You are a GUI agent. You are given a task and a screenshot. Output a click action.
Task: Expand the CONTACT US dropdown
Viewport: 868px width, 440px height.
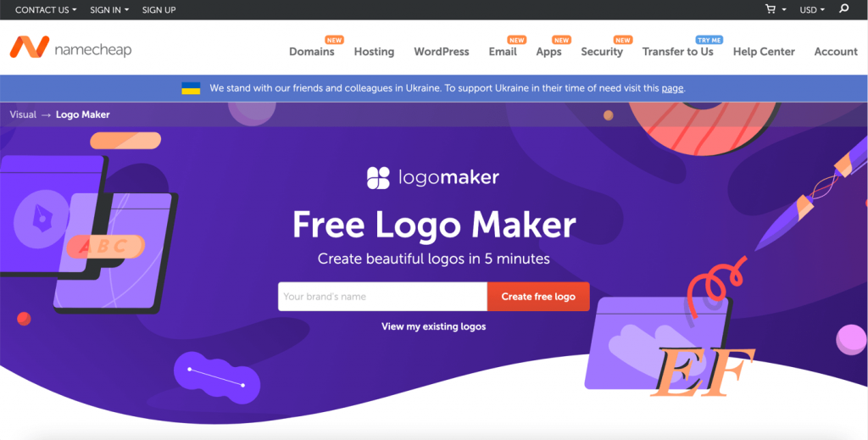click(x=46, y=10)
